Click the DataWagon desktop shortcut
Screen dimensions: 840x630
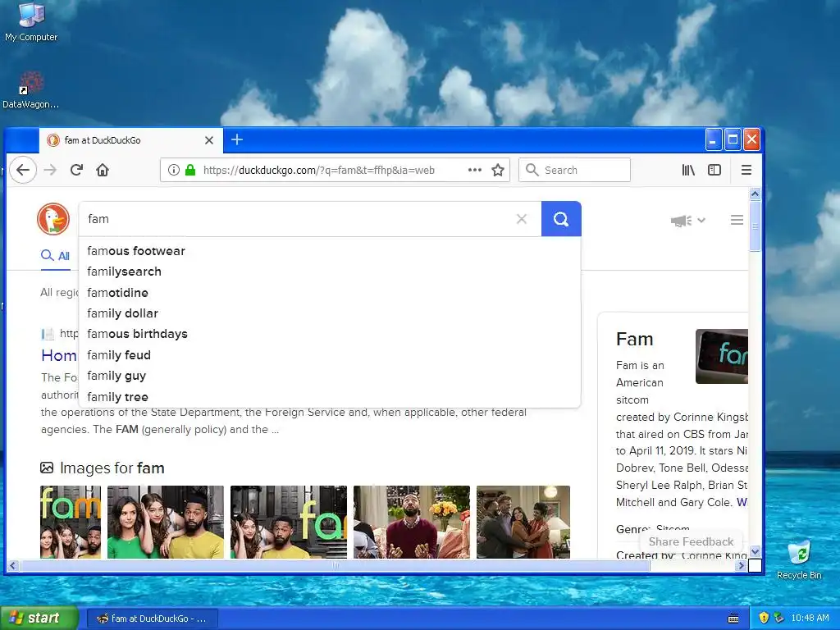coord(30,90)
